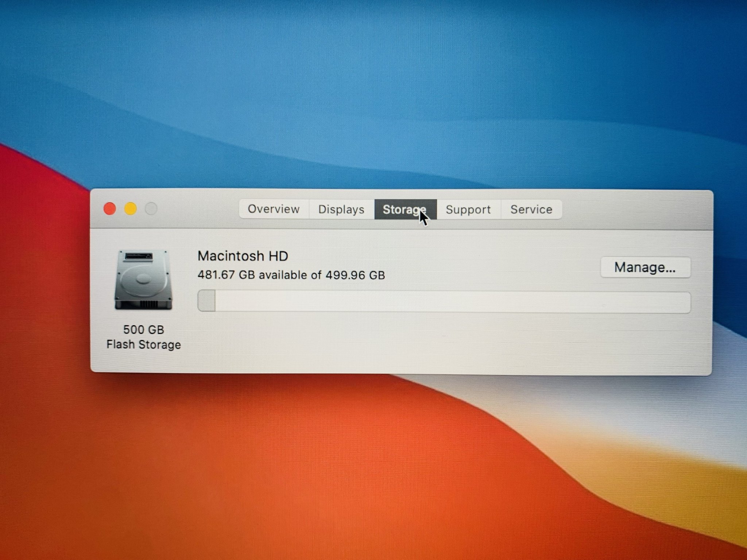Click the 'Flash Storage' label
Viewport: 747px width, 560px height.
click(x=144, y=345)
